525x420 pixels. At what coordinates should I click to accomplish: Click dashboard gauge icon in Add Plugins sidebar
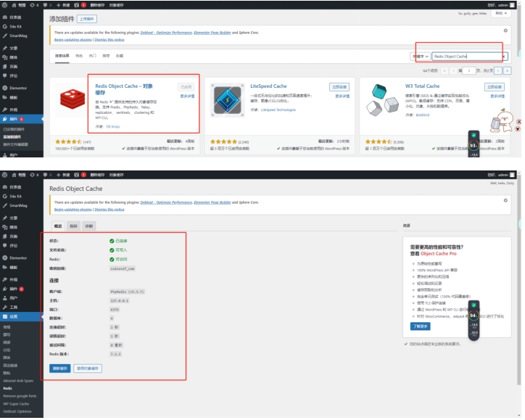pyautogui.click(x=4, y=17)
